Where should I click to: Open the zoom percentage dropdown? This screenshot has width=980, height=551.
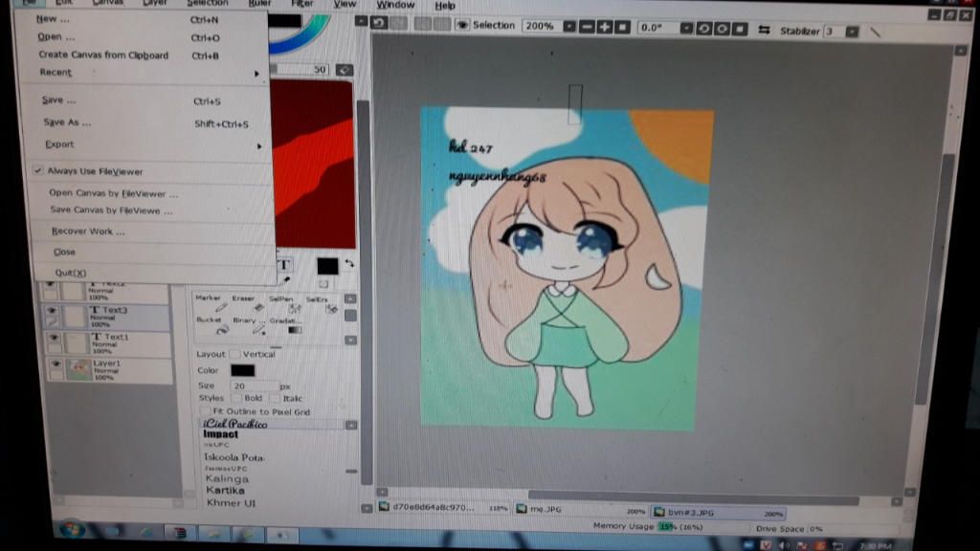pos(569,27)
